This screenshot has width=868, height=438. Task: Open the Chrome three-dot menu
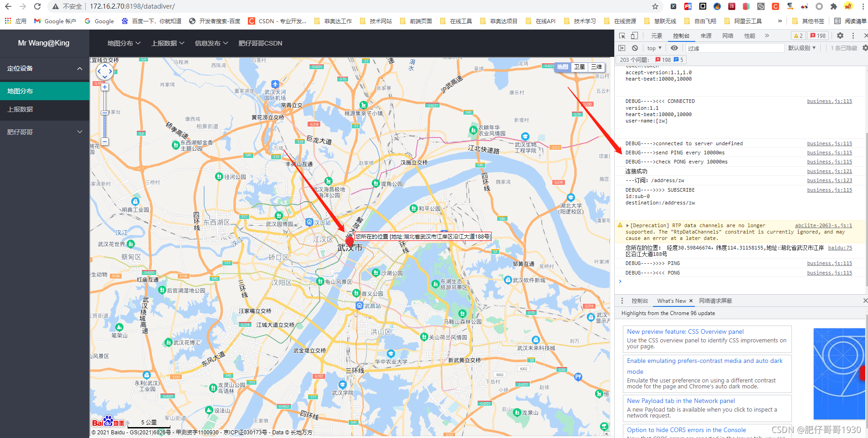[x=863, y=6]
